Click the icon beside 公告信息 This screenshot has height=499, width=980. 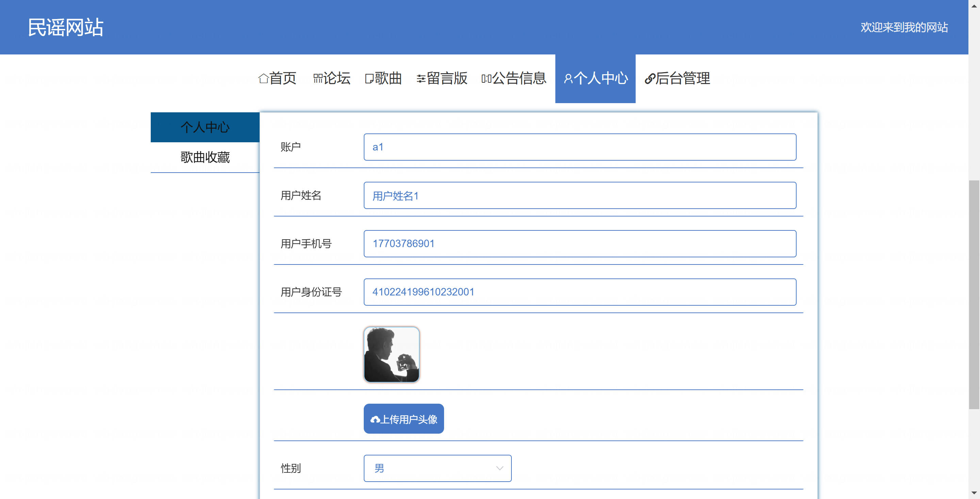click(x=486, y=79)
